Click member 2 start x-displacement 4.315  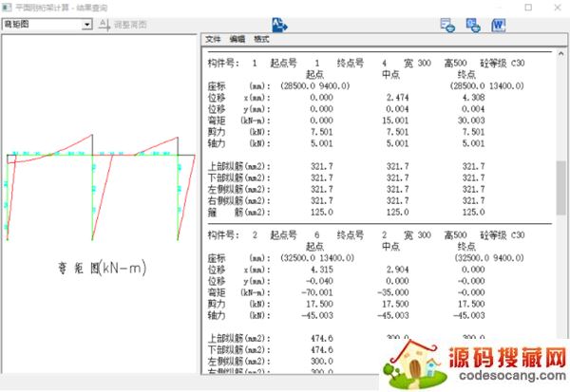[x=322, y=270]
